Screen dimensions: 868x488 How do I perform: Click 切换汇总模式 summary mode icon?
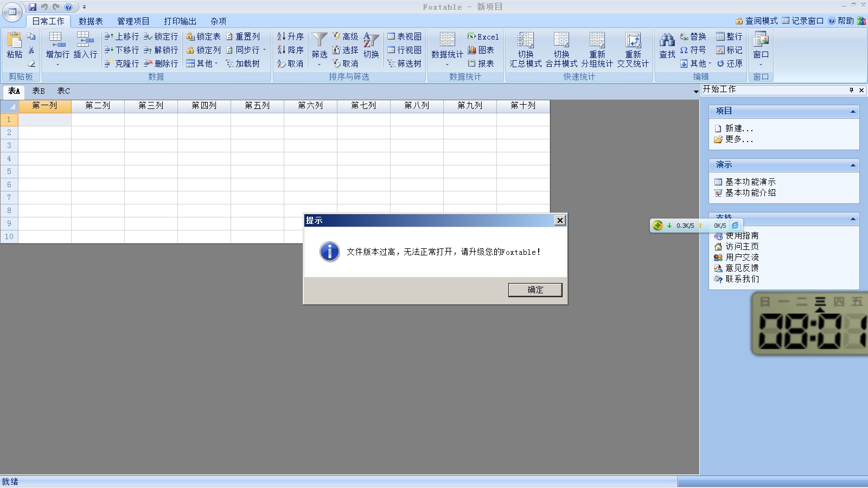pos(526,41)
